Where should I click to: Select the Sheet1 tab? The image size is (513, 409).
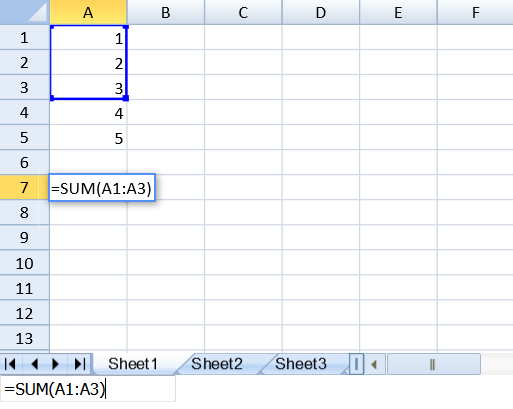click(133, 364)
